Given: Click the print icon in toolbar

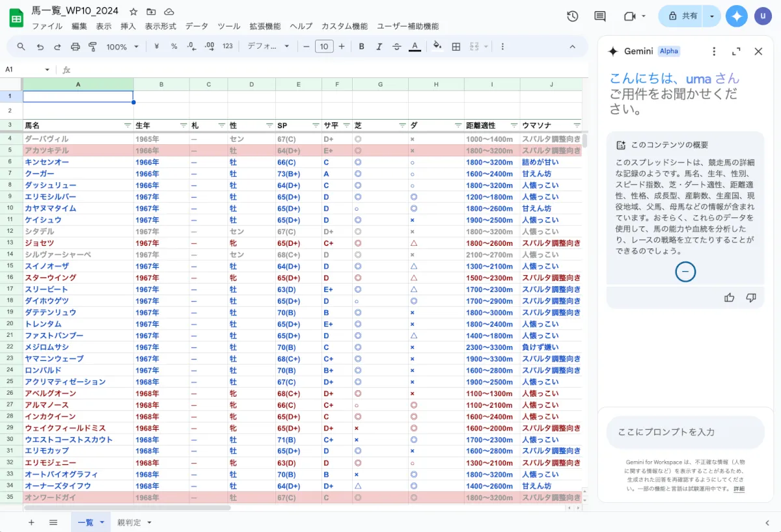Looking at the screenshot, I should [75, 47].
